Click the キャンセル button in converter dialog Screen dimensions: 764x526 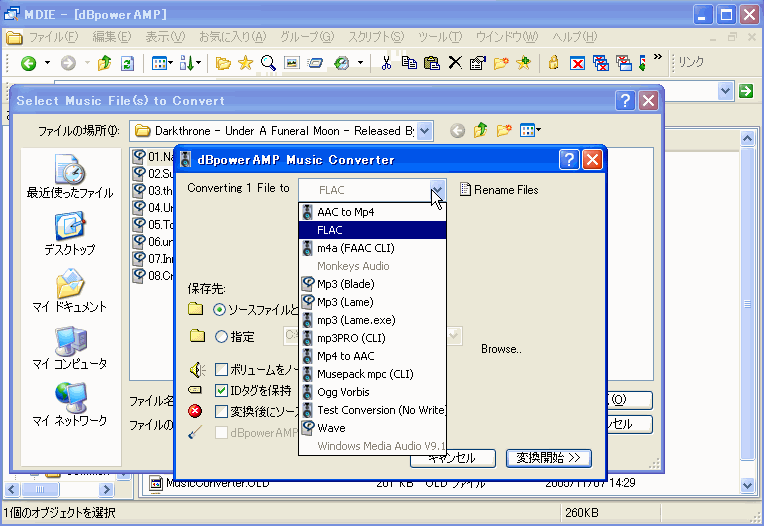453,459
